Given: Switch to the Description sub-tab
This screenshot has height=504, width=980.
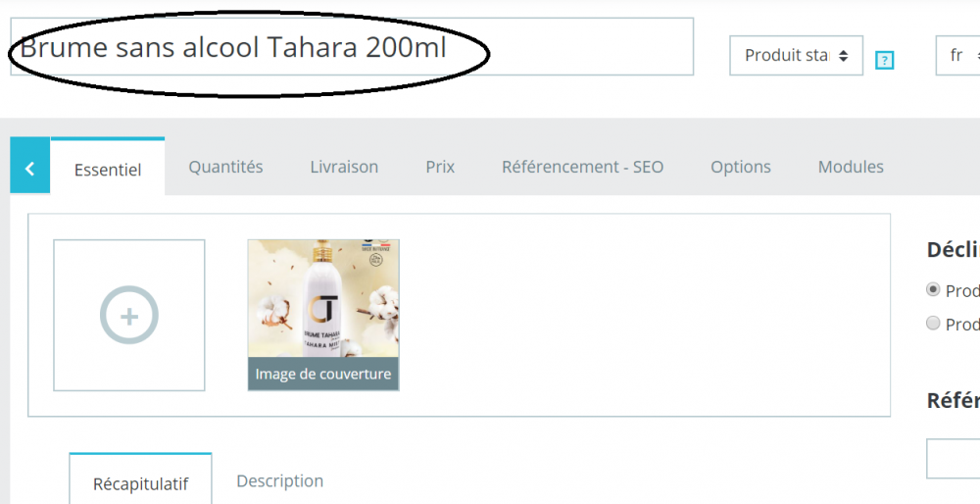Looking at the screenshot, I should (279, 480).
